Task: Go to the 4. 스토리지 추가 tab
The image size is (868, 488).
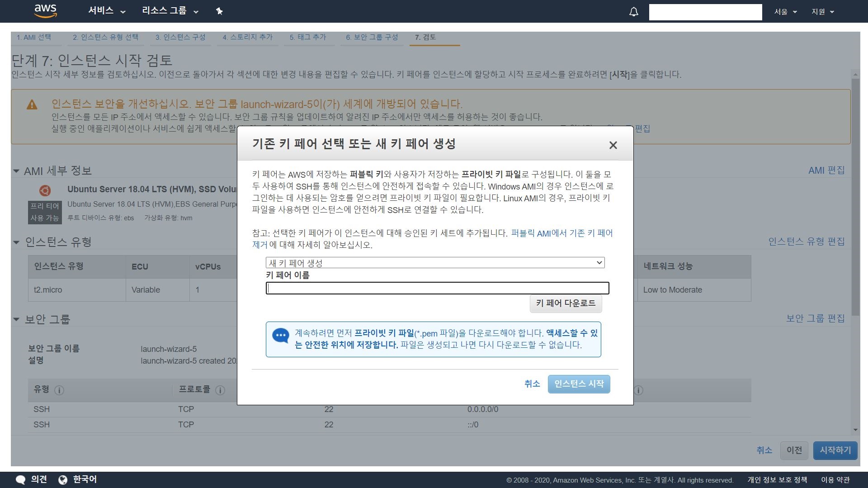Action: point(247,37)
